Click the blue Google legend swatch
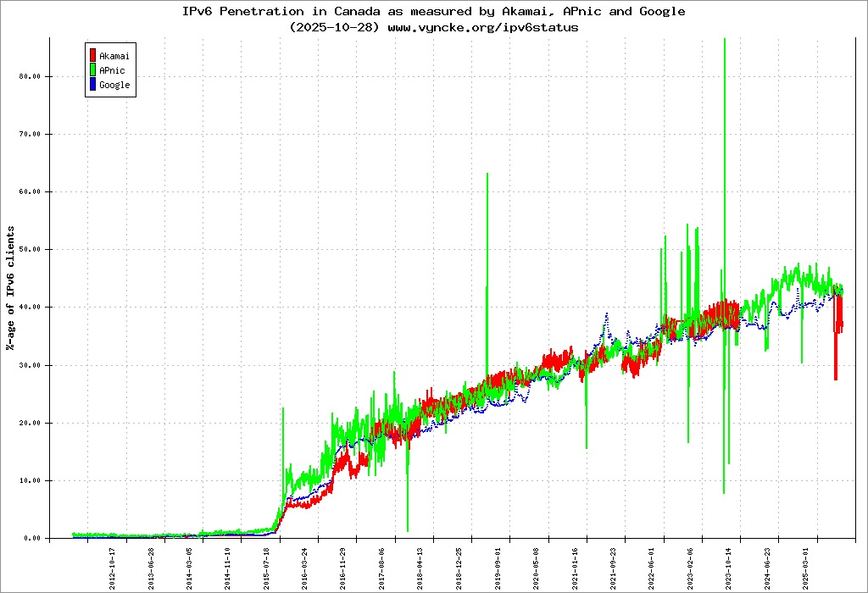 point(92,85)
